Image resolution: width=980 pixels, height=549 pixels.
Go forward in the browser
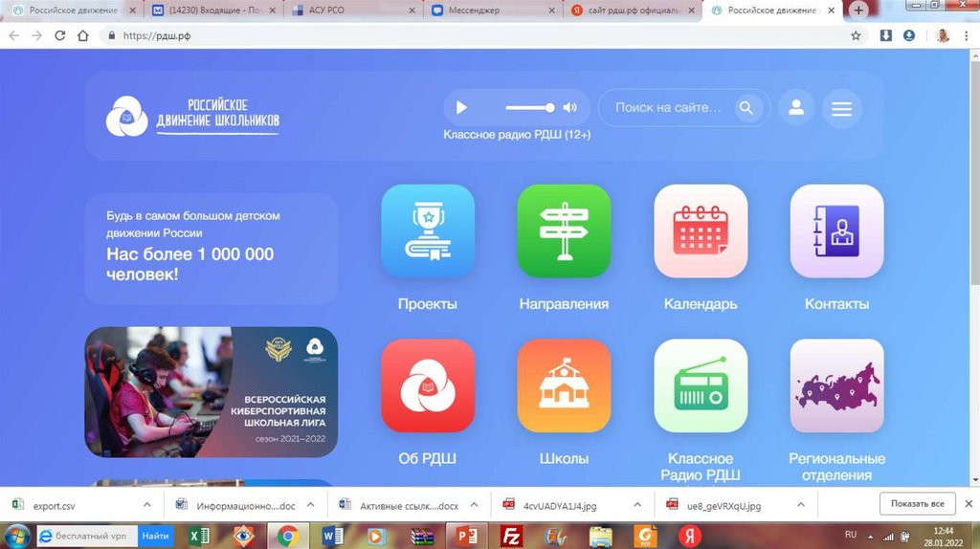pos(37,35)
